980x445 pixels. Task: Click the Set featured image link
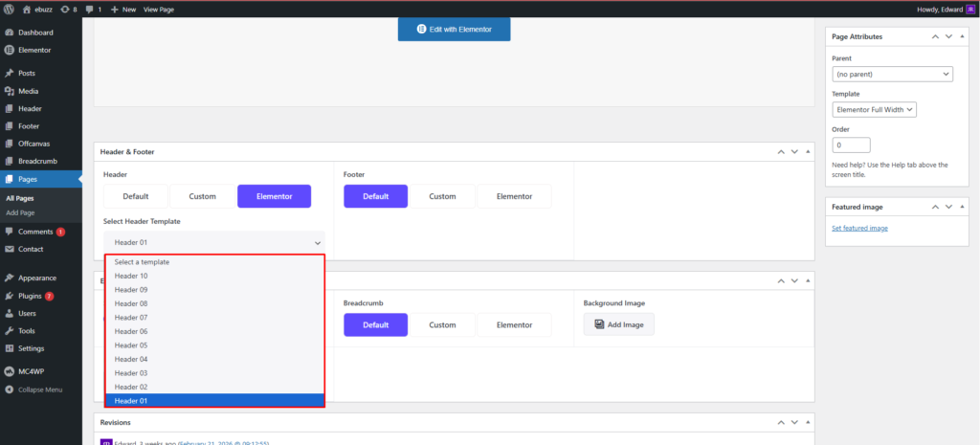859,228
